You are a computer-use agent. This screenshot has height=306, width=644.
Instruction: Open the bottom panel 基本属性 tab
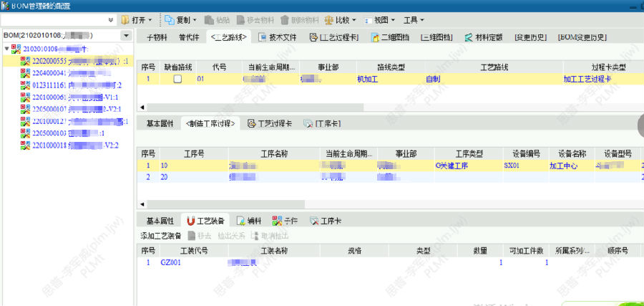coord(160,221)
